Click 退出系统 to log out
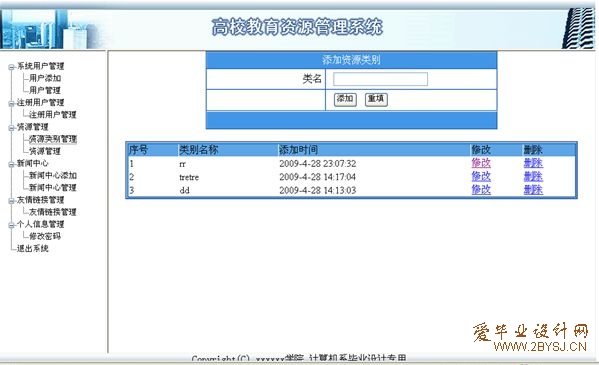599x365 pixels. tap(33, 248)
